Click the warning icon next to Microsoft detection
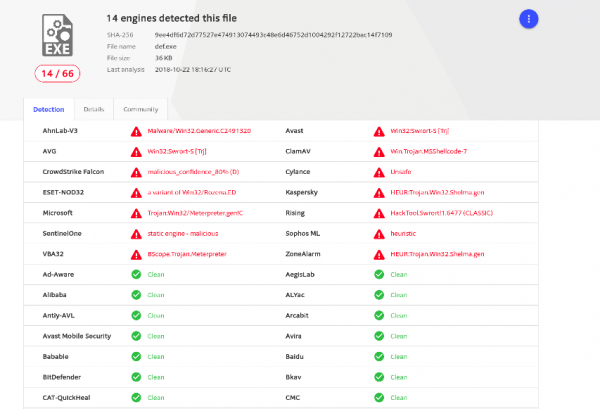Screen dimensions: 600x409 coord(136,212)
